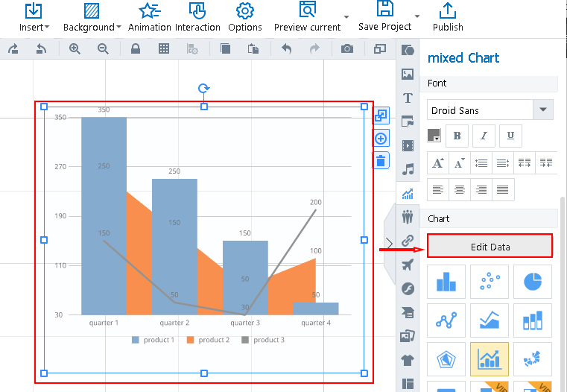This screenshot has width=567, height=392.
Task: Click the overlapping windows icon
Action: [380, 48]
